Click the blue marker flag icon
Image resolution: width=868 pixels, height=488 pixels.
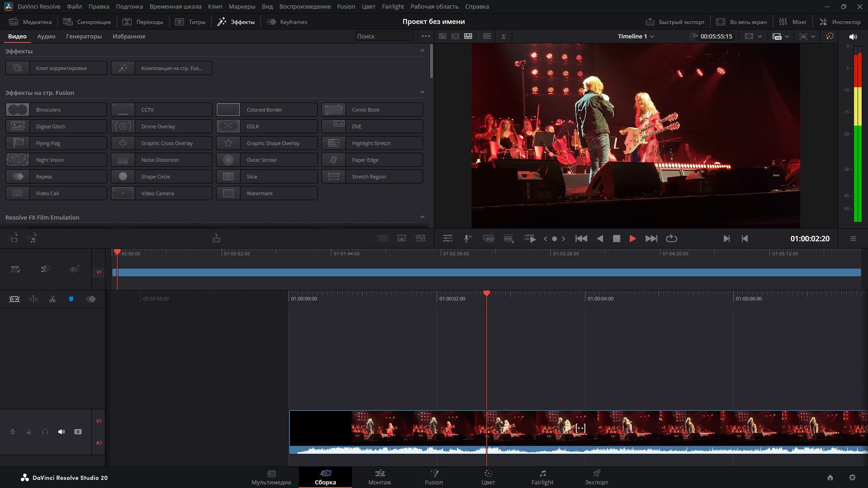(71, 299)
